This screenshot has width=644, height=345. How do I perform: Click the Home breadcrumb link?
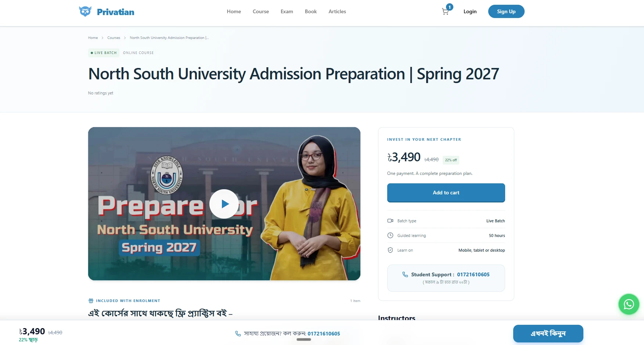click(x=93, y=38)
